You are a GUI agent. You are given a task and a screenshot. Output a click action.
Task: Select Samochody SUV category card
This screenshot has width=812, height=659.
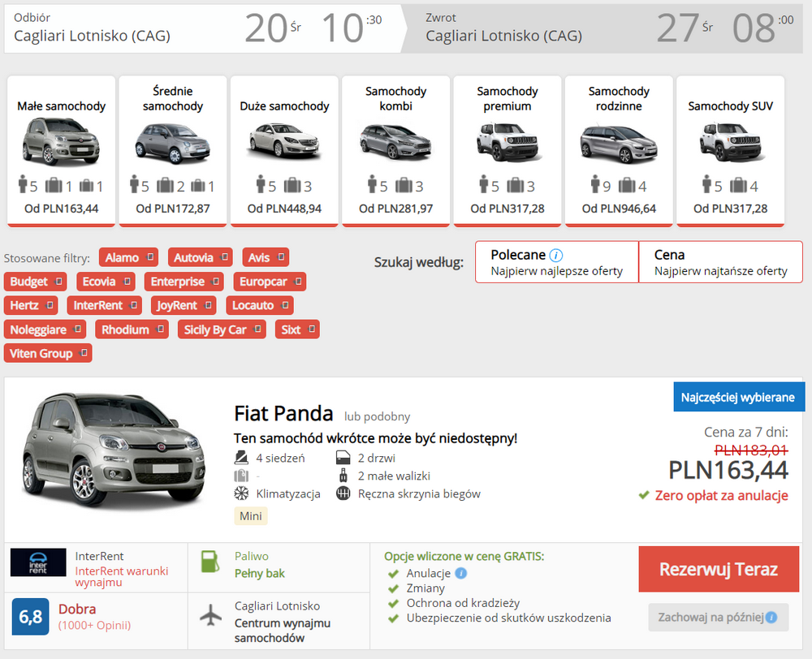[x=731, y=151]
